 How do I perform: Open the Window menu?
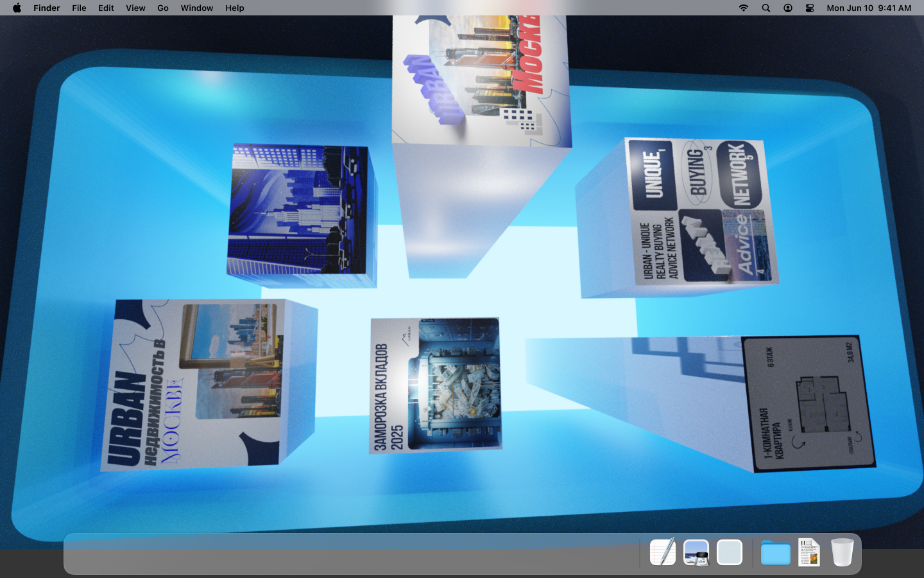coord(197,8)
